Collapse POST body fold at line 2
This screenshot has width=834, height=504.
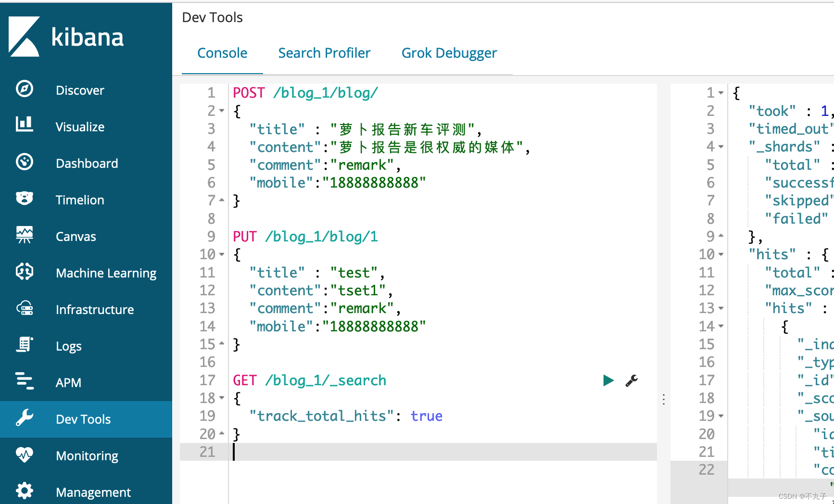222,111
